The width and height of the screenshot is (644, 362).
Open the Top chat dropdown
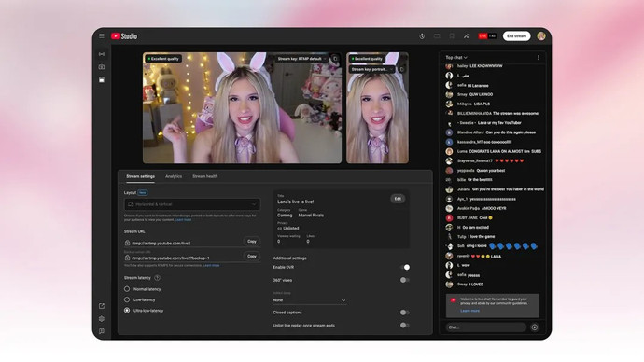(x=456, y=58)
